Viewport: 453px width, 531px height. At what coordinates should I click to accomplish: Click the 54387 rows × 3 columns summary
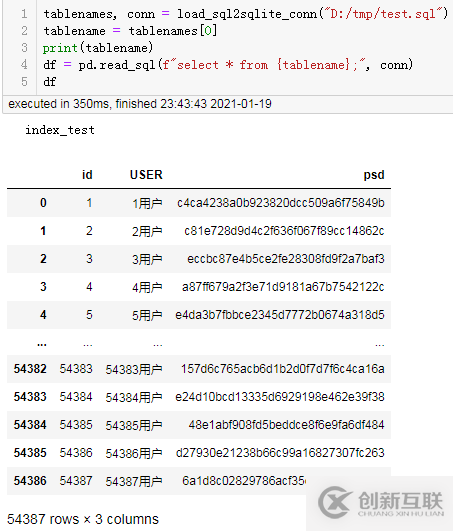[83, 519]
